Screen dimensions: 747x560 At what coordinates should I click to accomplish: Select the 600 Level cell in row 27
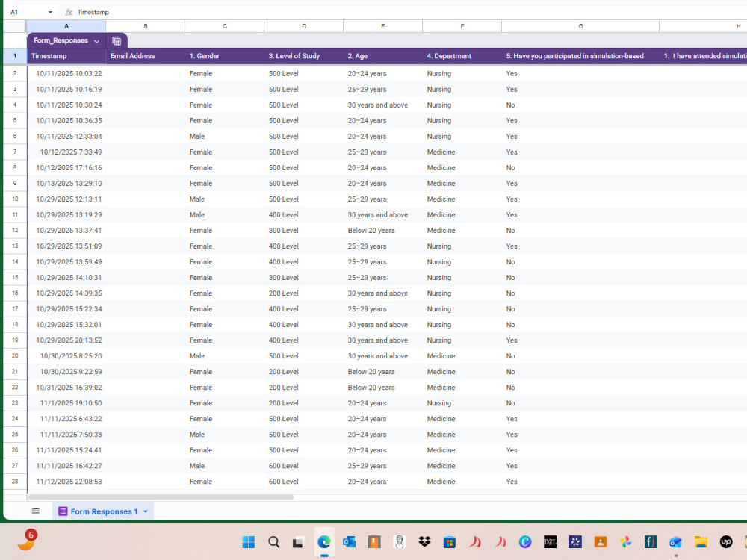click(303, 466)
